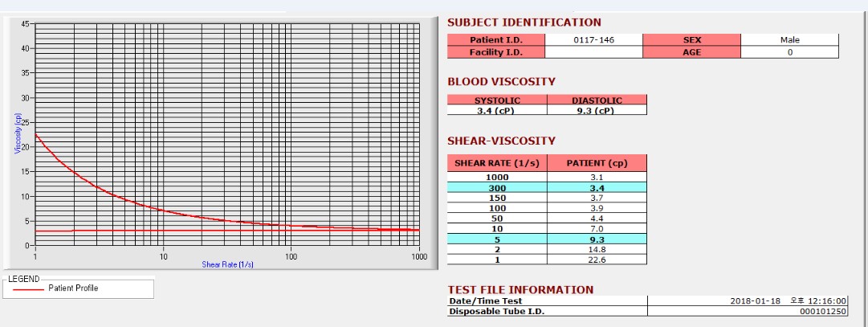Select the highlighted shear rate 300 row
The height and width of the screenshot is (327, 868).
(547, 188)
